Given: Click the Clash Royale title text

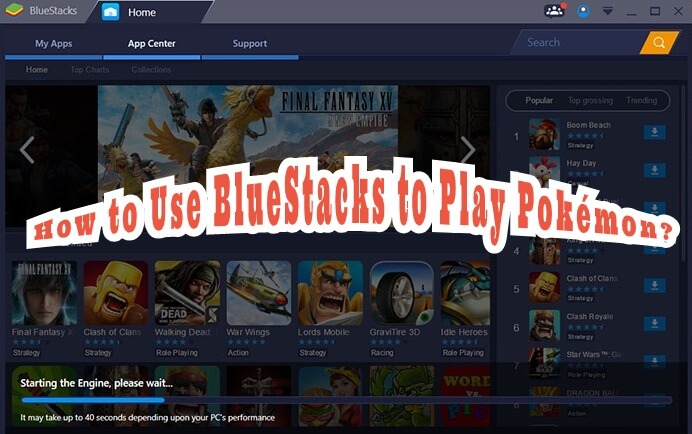Looking at the screenshot, I should click(x=590, y=317).
